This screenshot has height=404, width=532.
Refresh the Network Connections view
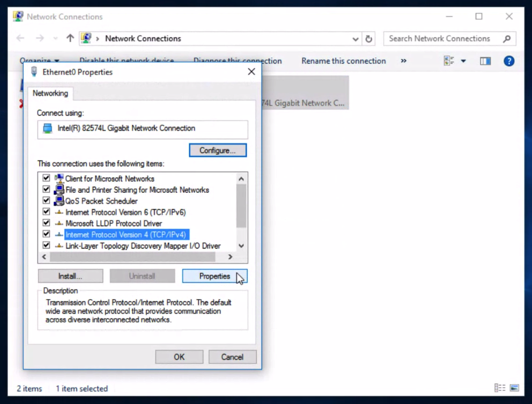[x=369, y=39]
